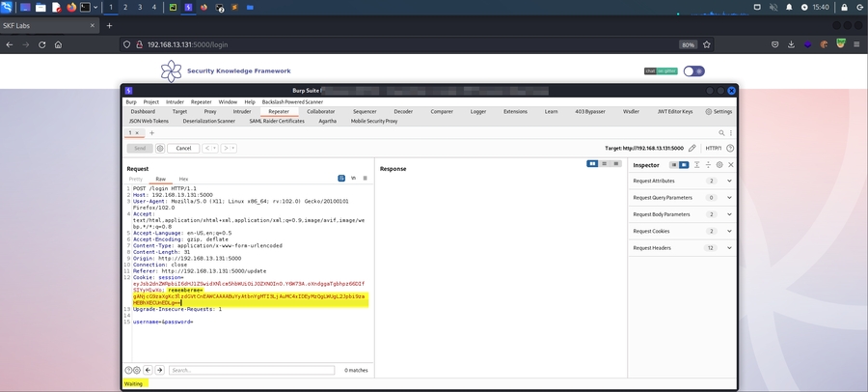The width and height of the screenshot is (868, 392).
Task: Click the Repeater send settings gear icon
Action: [160, 148]
